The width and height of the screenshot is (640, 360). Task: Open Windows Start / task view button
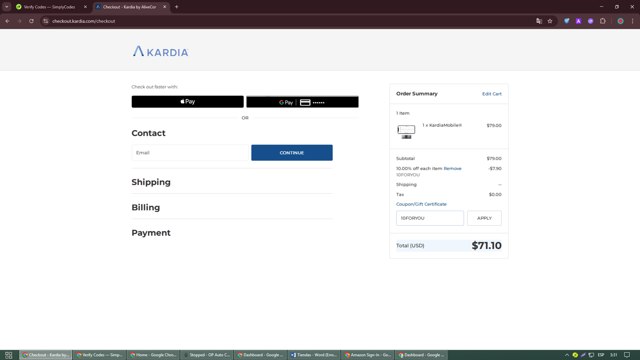pyautogui.click(x=9, y=355)
